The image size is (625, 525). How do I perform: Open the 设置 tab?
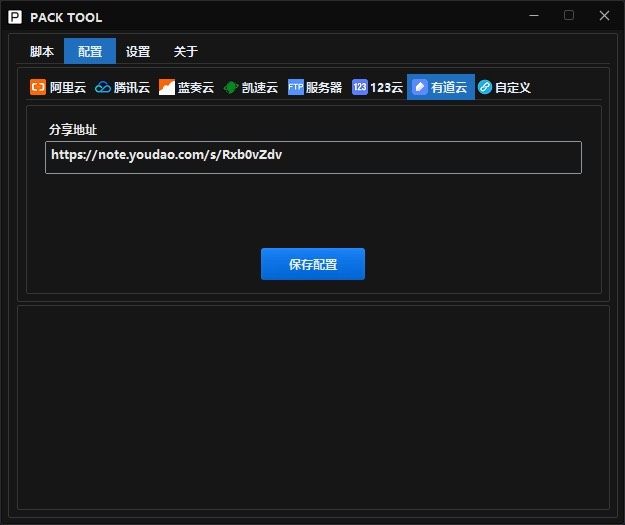point(138,51)
